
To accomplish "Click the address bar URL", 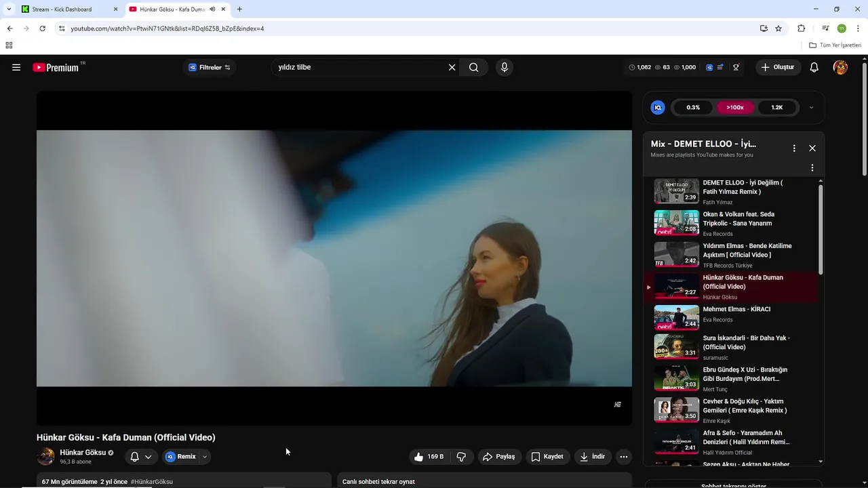I will tap(167, 28).
